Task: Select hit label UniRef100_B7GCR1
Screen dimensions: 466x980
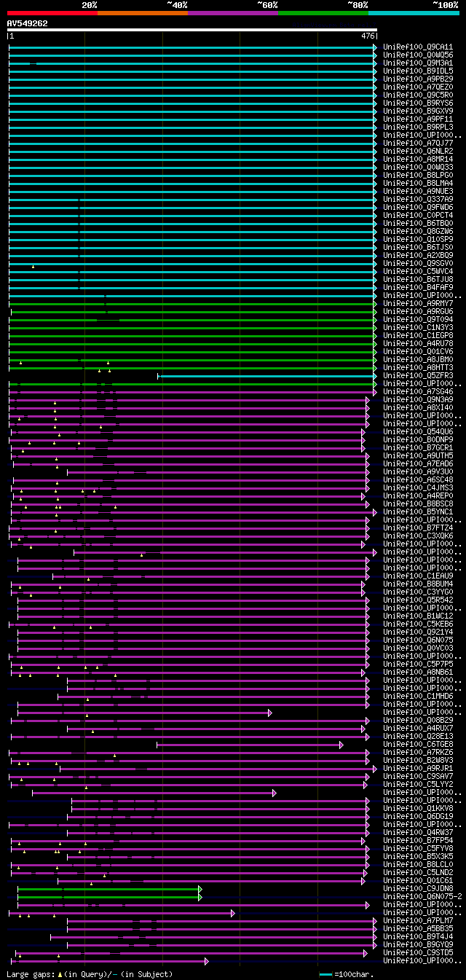Action: (x=418, y=448)
